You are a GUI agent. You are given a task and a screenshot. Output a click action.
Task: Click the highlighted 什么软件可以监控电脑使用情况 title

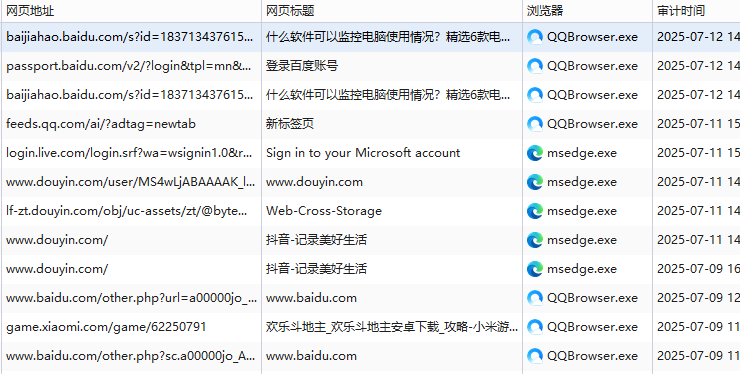coord(388,37)
